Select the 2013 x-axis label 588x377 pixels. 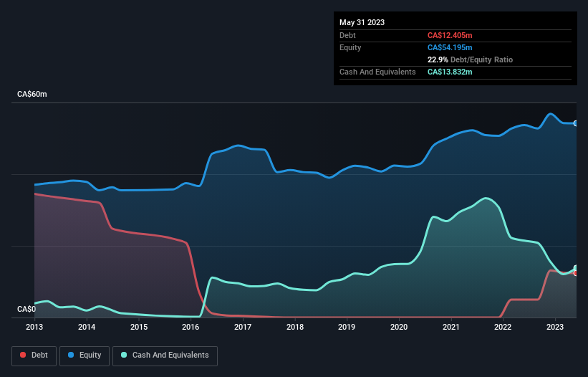pos(34,327)
